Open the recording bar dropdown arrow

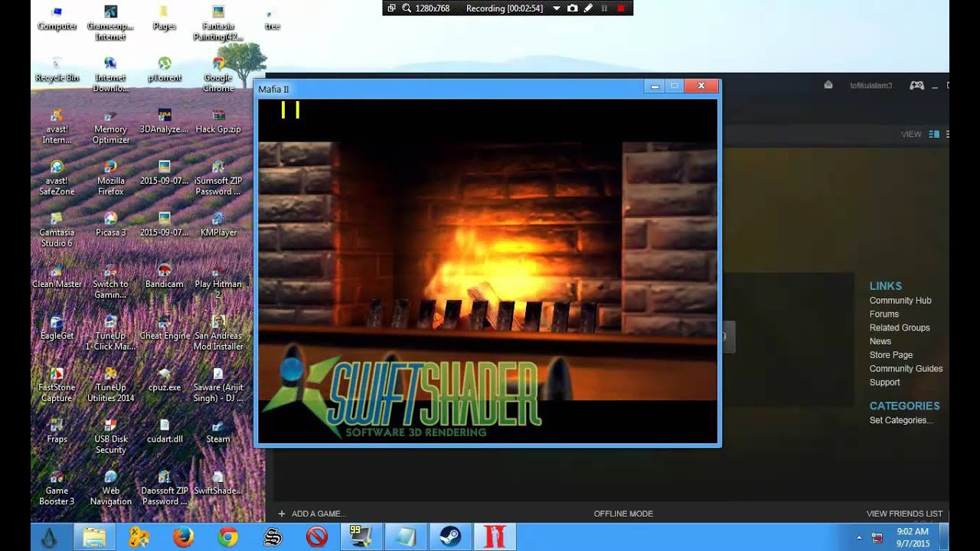(x=557, y=8)
